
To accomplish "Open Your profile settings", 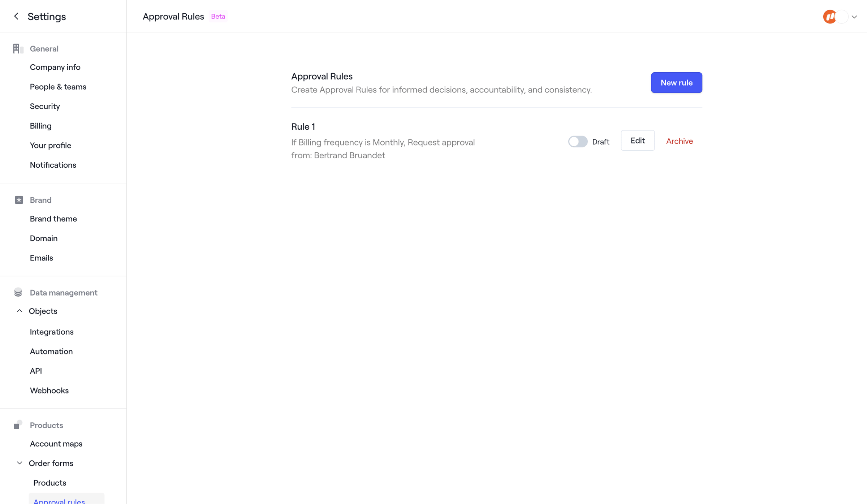I will pyautogui.click(x=51, y=145).
